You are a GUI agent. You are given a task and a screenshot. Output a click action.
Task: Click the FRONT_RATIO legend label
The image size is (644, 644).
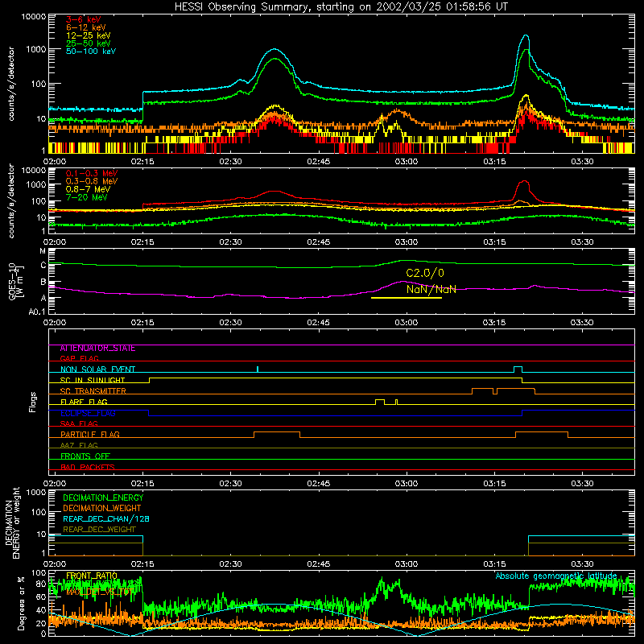tap(92, 576)
